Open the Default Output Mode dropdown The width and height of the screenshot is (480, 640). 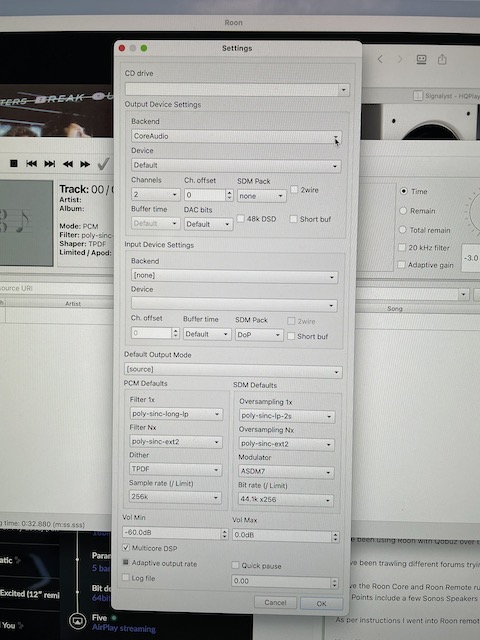pos(233,370)
